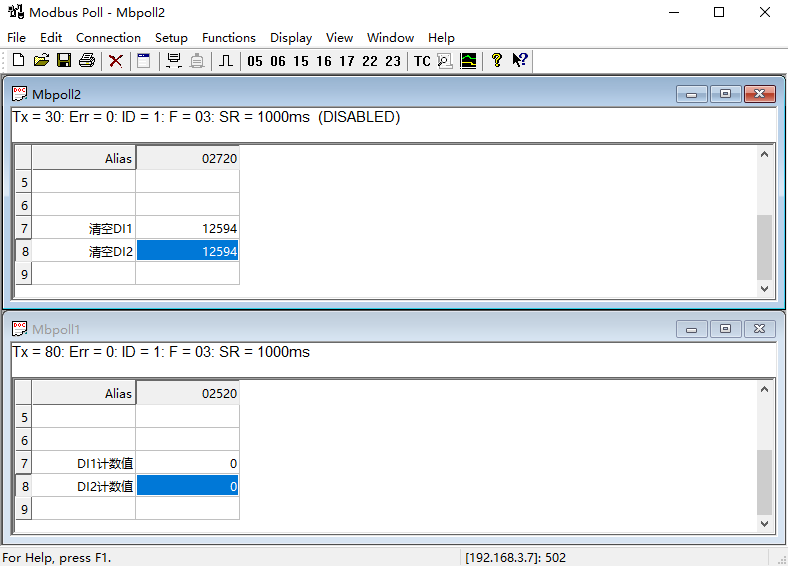Viewport: 788px width, 566px height.
Task: Save the file with the floppy disk icon
Action: [63, 61]
